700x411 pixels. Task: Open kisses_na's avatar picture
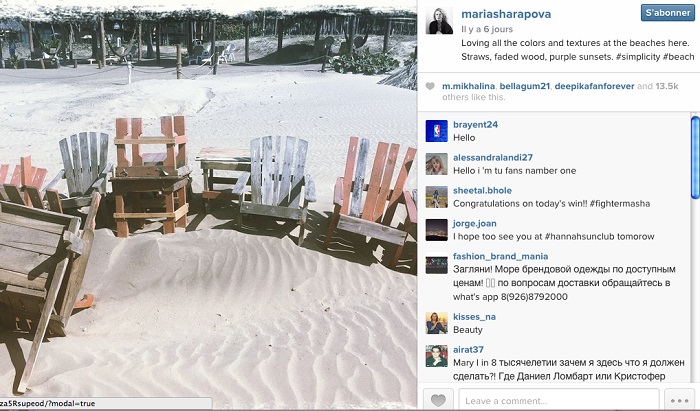coord(436,323)
